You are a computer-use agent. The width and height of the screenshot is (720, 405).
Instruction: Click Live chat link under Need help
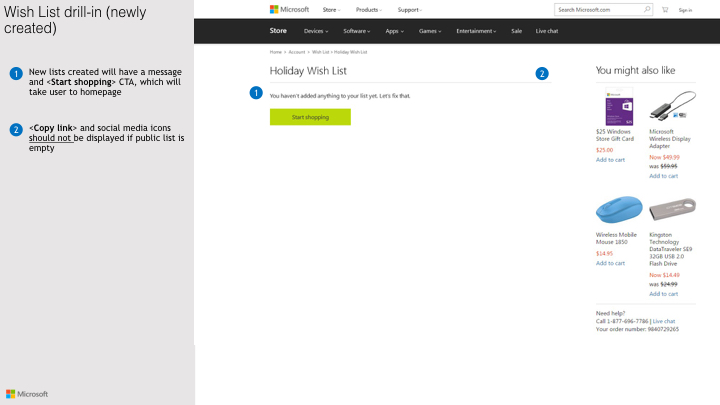664,321
